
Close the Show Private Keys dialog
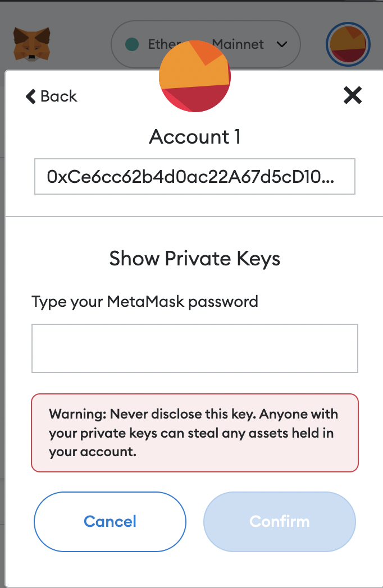point(353,96)
